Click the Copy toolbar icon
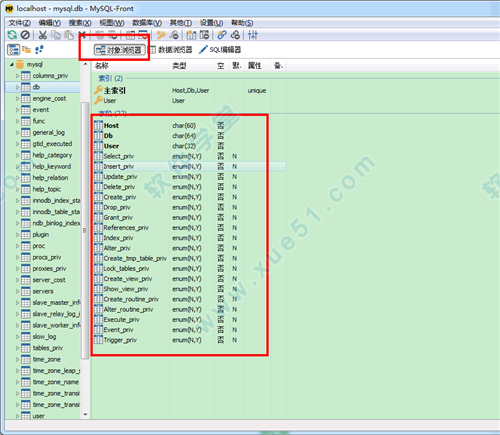The width and height of the screenshot is (500, 435). [x=56, y=35]
